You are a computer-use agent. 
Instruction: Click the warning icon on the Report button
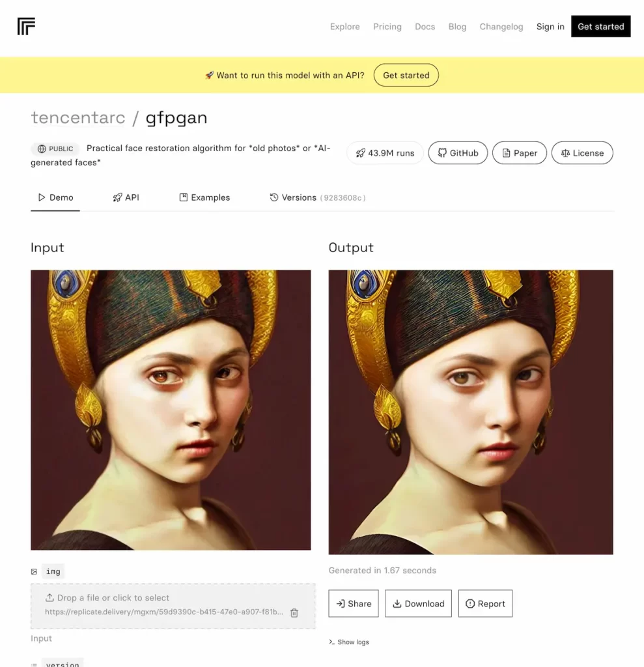tap(469, 603)
